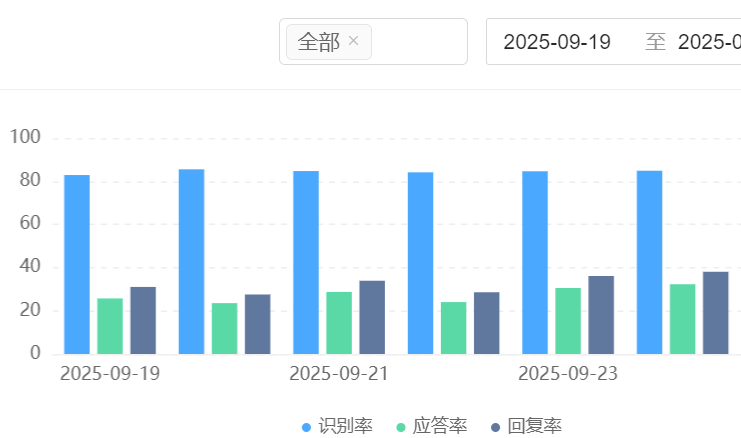Toggle the 识别率 series in the legend

337,426
